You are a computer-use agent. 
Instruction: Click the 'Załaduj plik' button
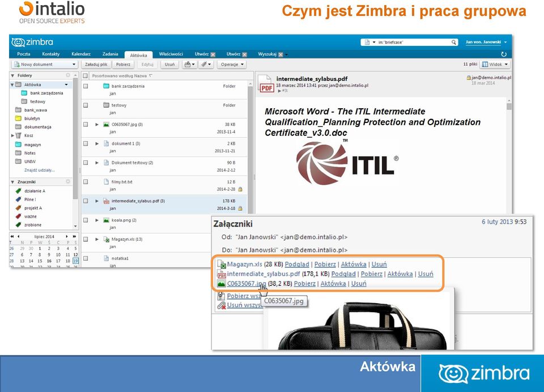click(x=96, y=64)
